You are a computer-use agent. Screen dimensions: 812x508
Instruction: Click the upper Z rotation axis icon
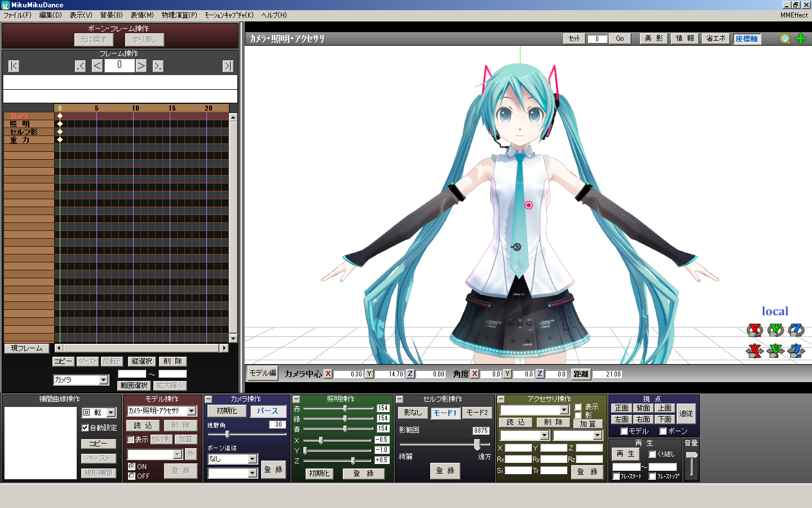796,330
